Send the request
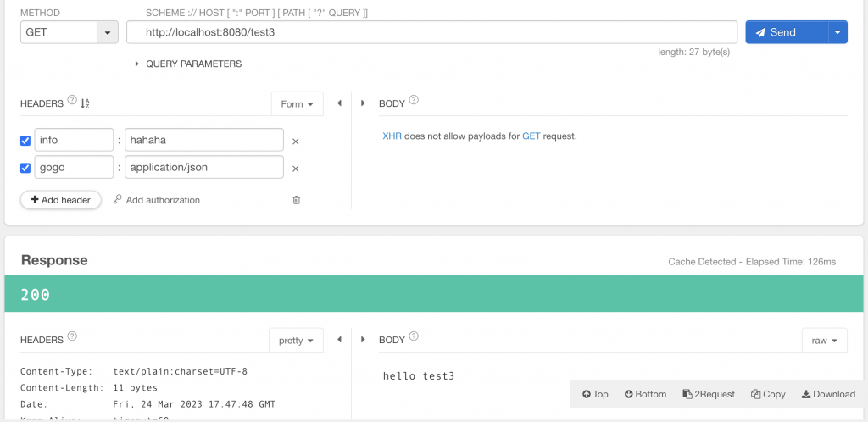 point(787,32)
